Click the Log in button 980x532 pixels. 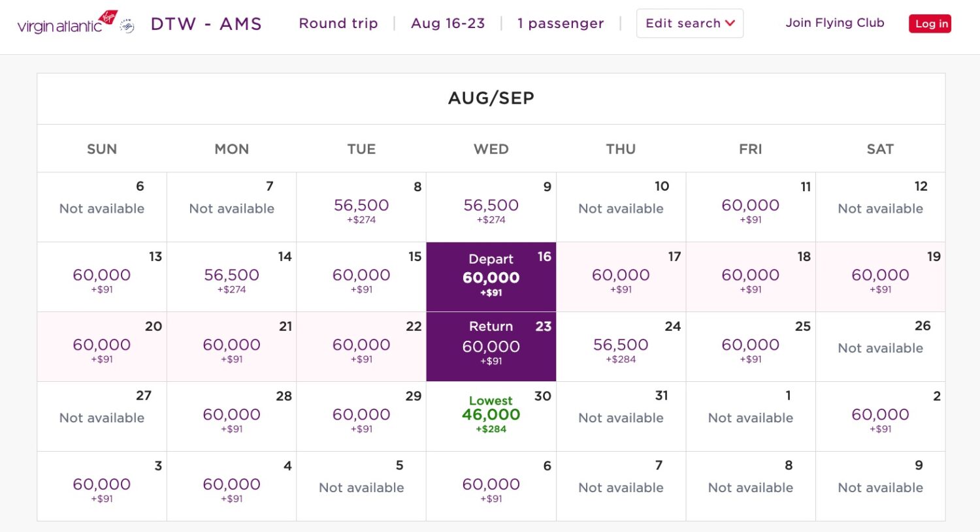[x=930, y=23]
